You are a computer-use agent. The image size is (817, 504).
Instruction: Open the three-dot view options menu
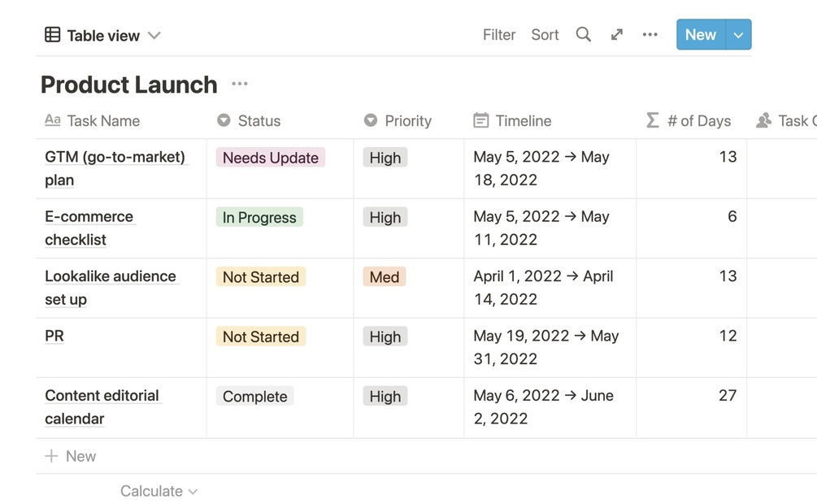coord(650,34)
